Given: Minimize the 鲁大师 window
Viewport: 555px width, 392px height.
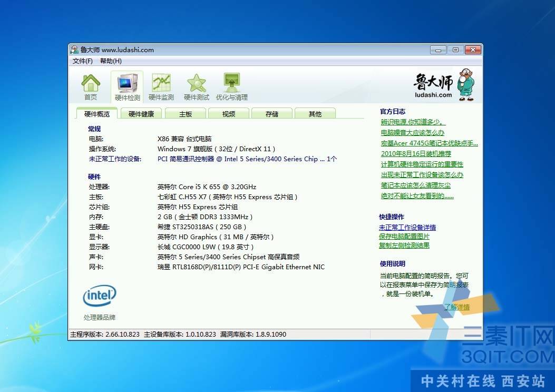Looking at the screenshot, I should coord(438,50).
